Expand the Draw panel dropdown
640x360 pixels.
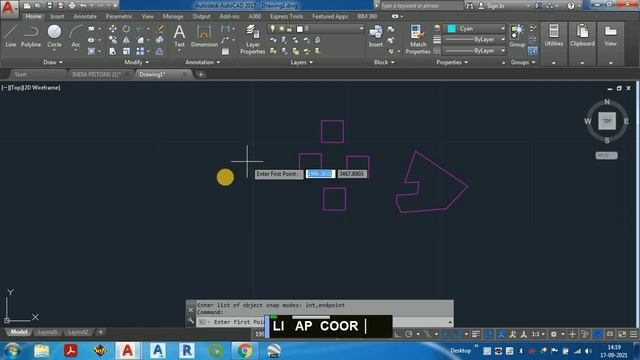pyautogui.click(x=53, y=62)
